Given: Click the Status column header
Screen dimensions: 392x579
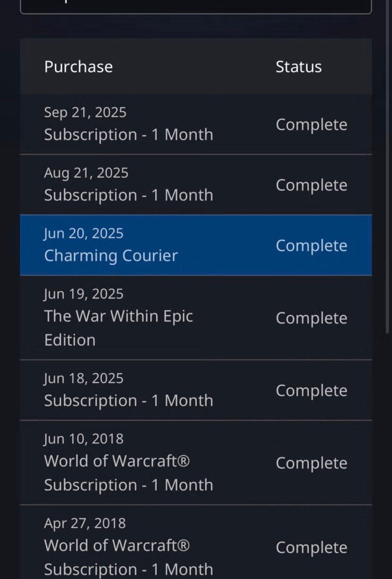Looking at the screenshot, I should coord(298,67).
